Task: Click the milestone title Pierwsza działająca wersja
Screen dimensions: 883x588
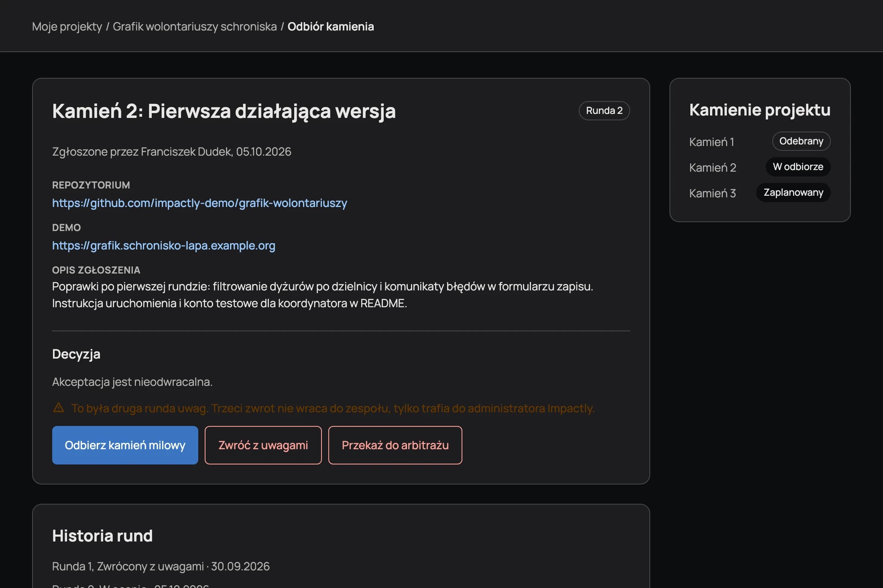Action: (x=224, y=111)
